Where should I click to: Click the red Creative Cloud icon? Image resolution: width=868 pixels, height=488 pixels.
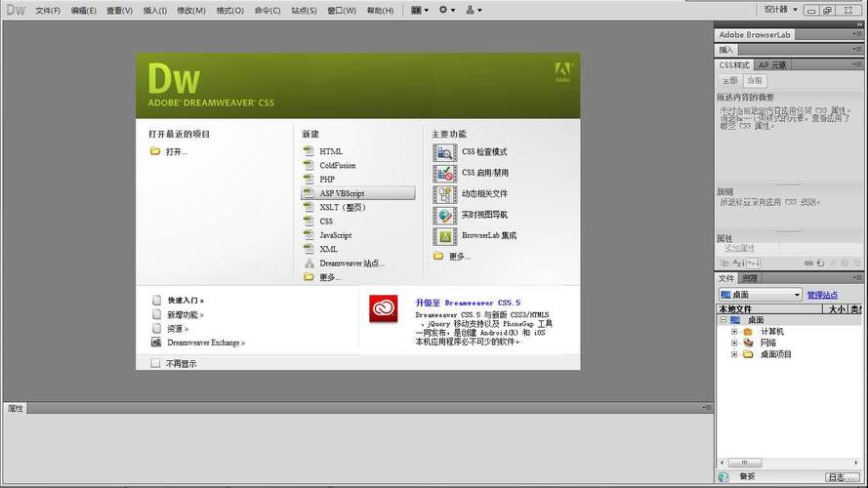pos(383,308)
